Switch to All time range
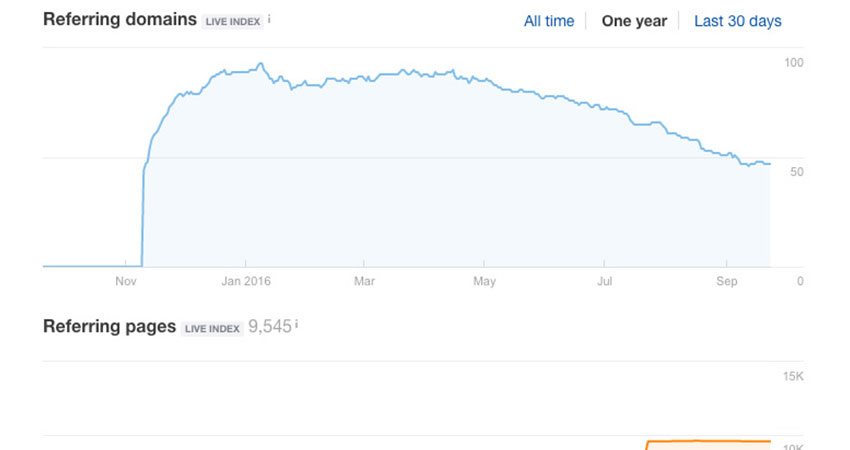Image resolution: width=850 pixels, height=450 pixels. (x=548, y=21)
